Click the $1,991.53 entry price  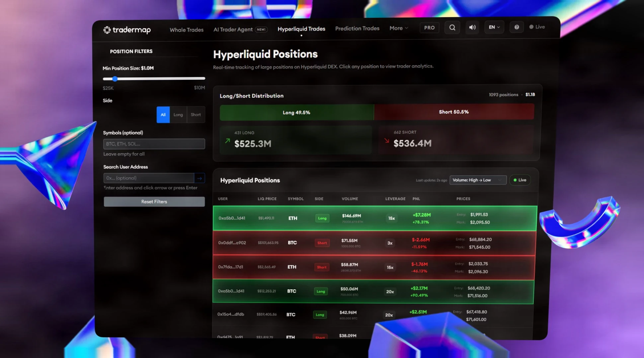pyautogui.click(x=479, y=215)
